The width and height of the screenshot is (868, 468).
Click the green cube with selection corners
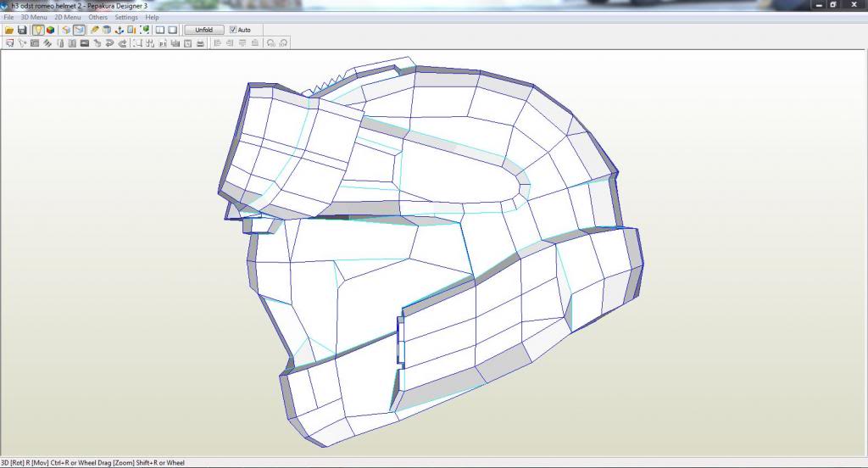[146, 30]
